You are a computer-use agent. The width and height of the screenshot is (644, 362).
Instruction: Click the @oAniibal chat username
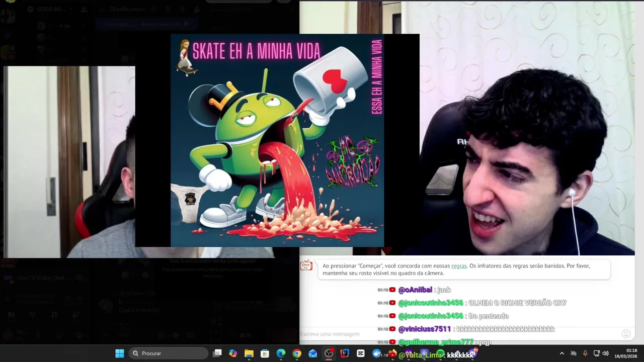coord(415,290)
